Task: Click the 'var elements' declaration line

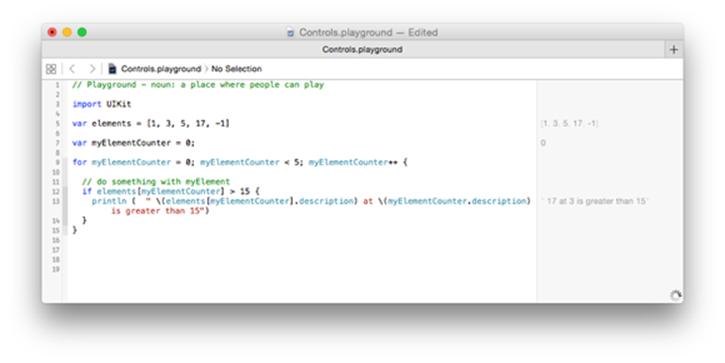Action: (151, 123)
